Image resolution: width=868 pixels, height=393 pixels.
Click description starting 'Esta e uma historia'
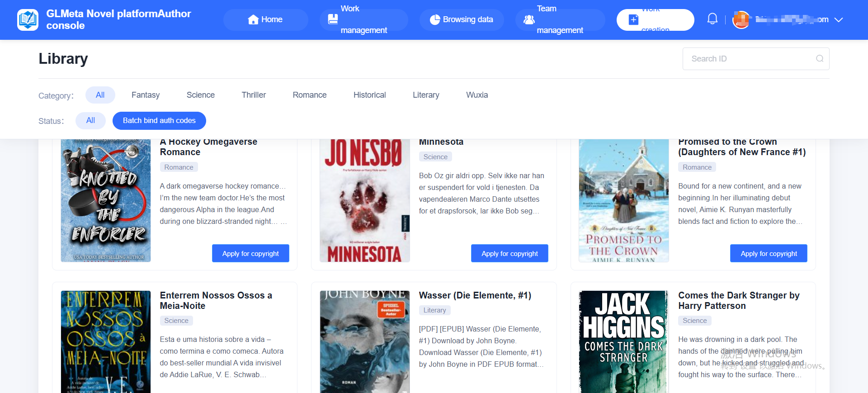click(222, 357)
